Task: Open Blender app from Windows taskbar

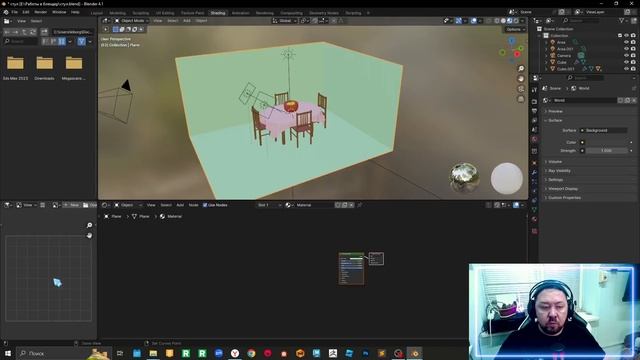Action: [x=415, y=353]
